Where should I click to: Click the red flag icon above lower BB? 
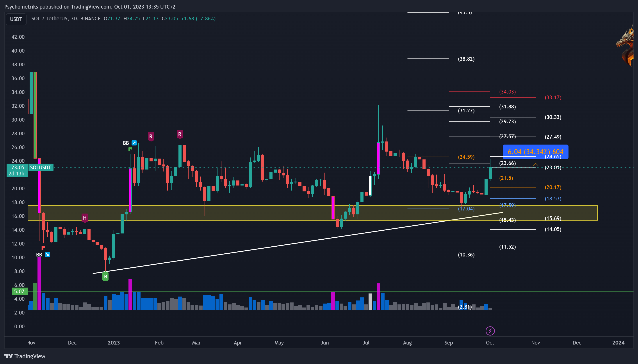click(x=43, y=248)
